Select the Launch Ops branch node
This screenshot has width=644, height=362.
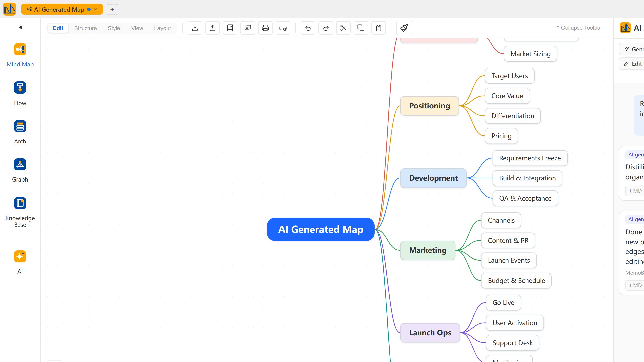(x=430, y=333)
